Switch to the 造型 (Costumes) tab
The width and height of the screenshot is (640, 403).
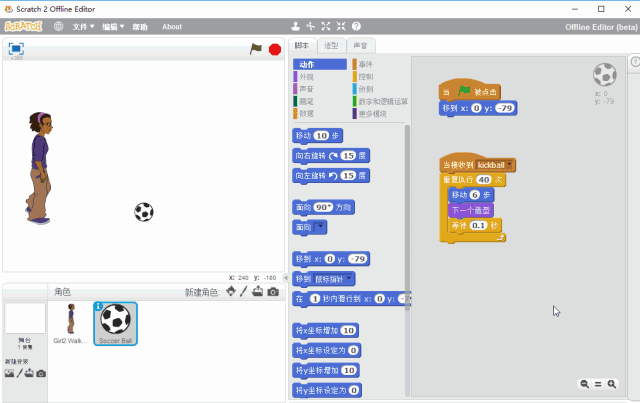(x=331, y=46)
